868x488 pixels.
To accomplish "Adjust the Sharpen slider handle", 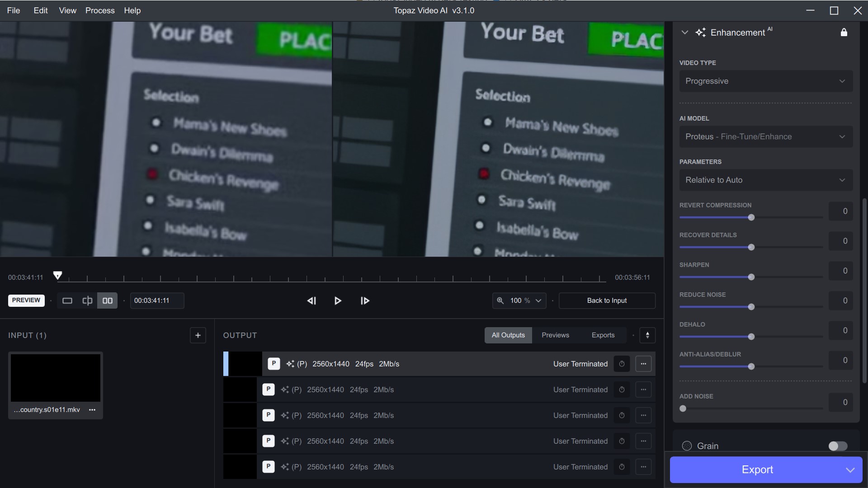I will [751, 277].
